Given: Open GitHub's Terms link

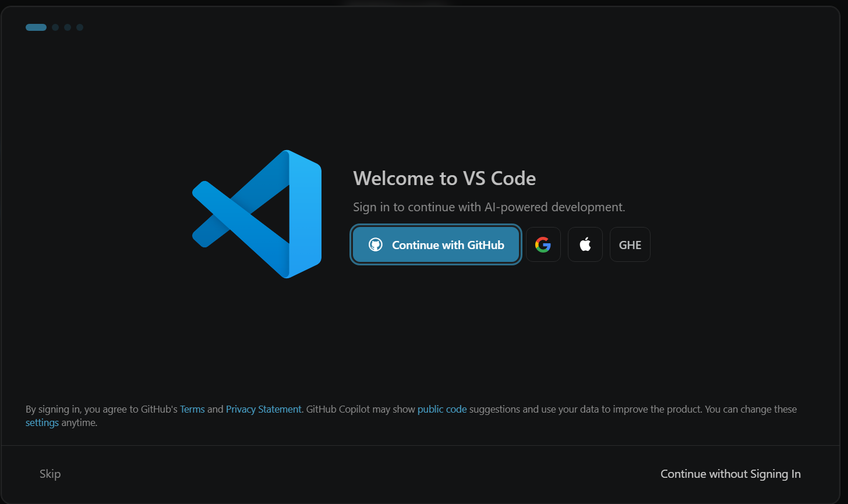Looking at the screenshot, I should point(192,409).
